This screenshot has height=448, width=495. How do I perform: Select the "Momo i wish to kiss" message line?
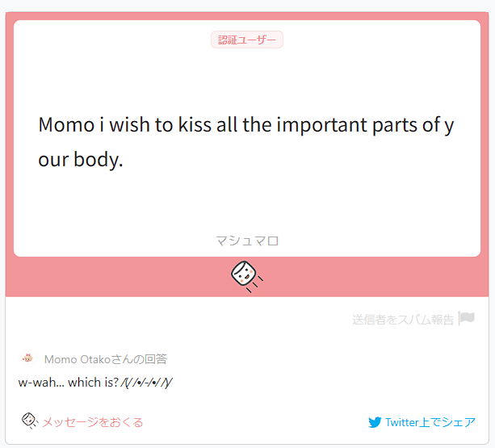point(246,124)
